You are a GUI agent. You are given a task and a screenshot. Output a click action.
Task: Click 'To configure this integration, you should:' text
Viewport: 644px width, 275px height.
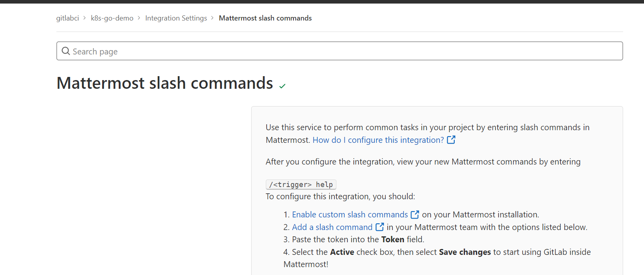coord(340,196)
